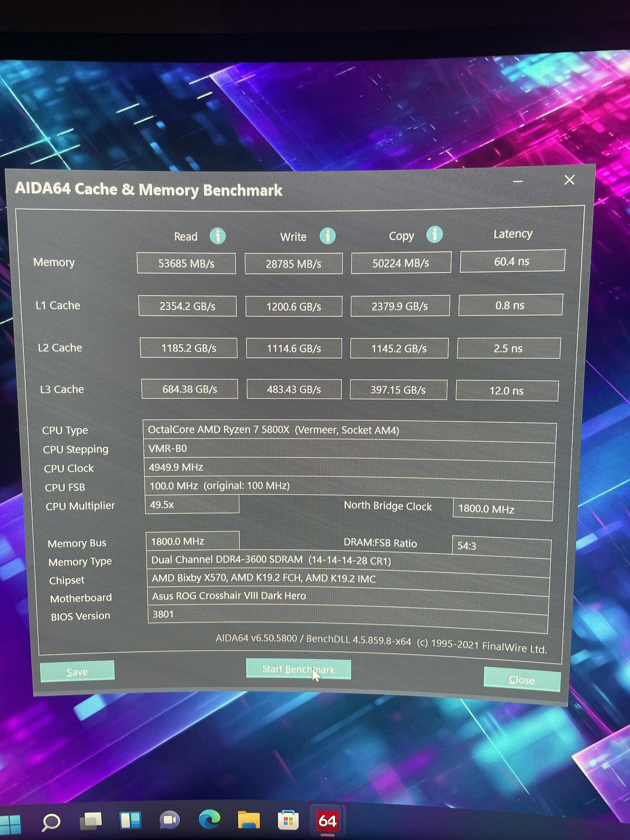Click Memory Bus 1800.0 MHz field
Viewport: 630px width, 840px height.
point(192,541)
